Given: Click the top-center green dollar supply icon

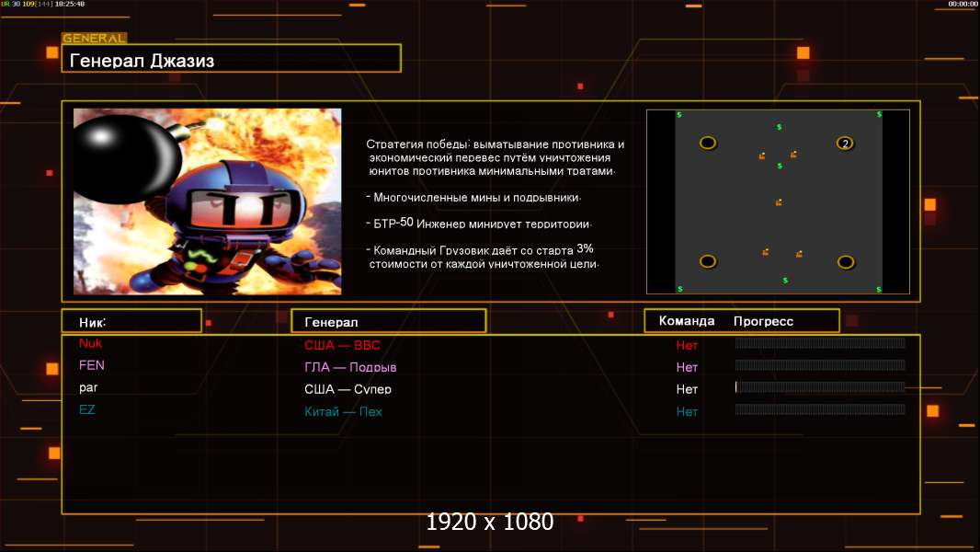Looking at the screenshot, I should pyautogui.click(x=780, y=127).
